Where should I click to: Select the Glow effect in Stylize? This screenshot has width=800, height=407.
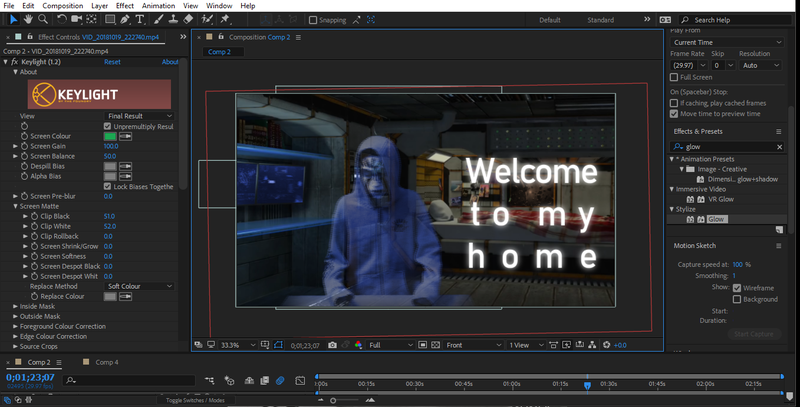click(716, 219)
